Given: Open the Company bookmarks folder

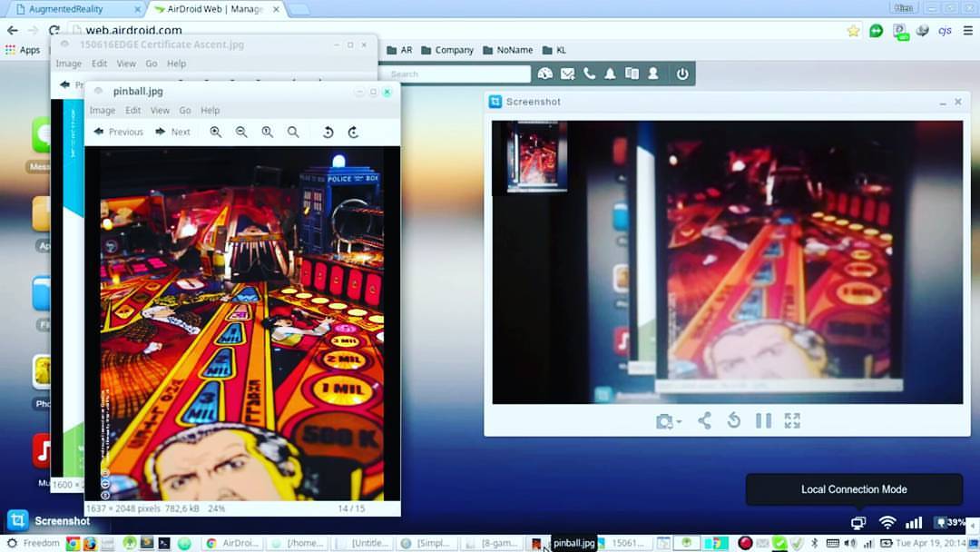Looking at the screenshot, I should [447, 50].
